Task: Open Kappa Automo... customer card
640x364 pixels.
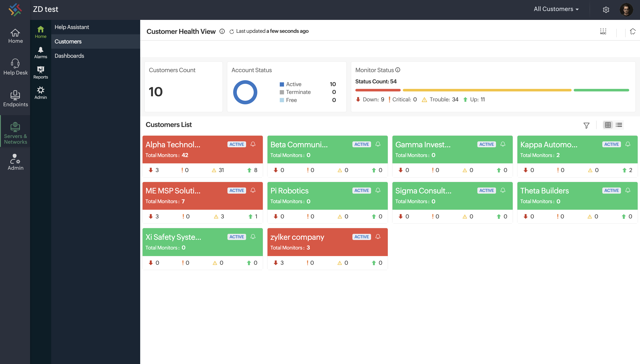Action: 549,145
